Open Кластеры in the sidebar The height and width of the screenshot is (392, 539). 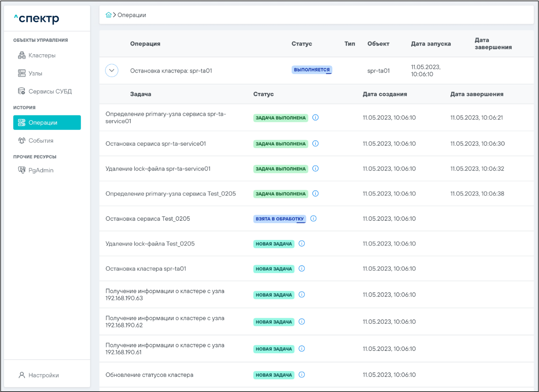[42, 55]
